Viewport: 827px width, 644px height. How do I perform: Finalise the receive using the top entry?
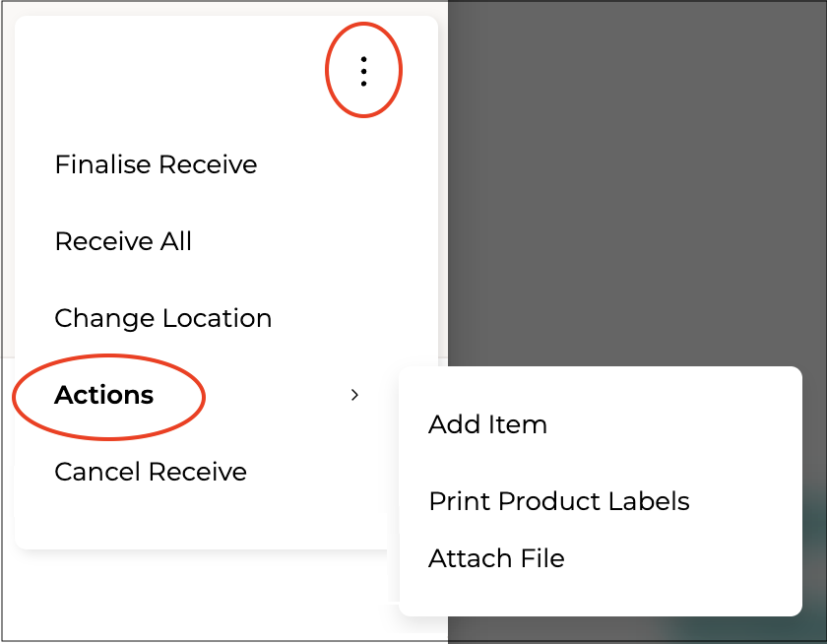156,164
